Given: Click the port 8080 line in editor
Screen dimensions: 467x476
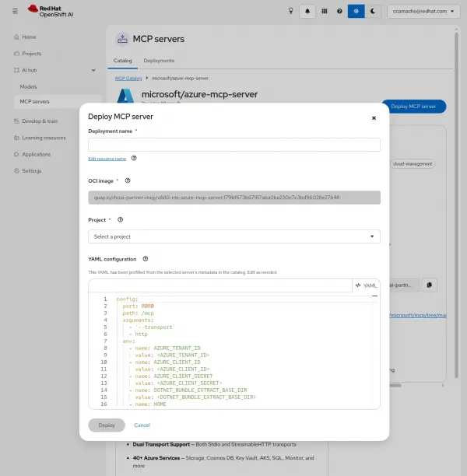Looking at the screenshot, I should point(139,306).
